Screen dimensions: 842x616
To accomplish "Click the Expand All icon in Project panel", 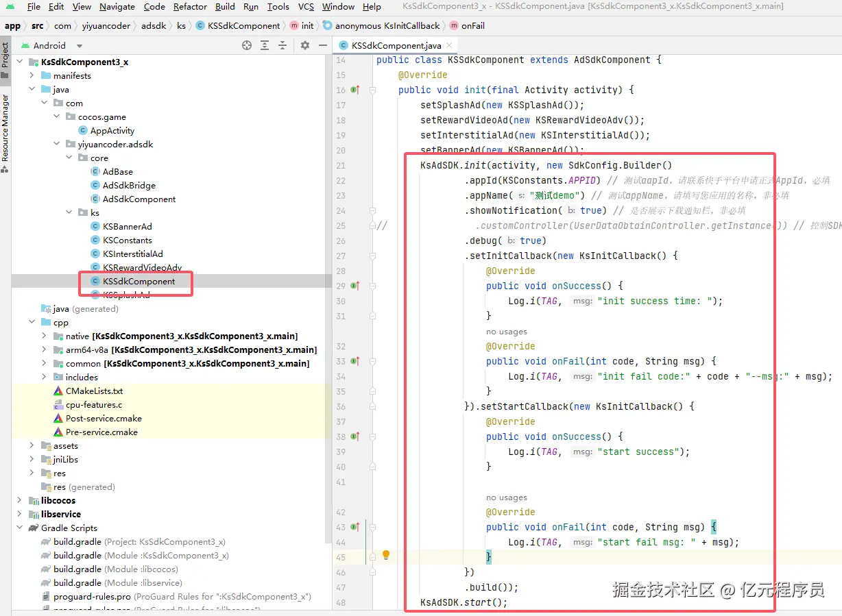I will tap(265, 45).
